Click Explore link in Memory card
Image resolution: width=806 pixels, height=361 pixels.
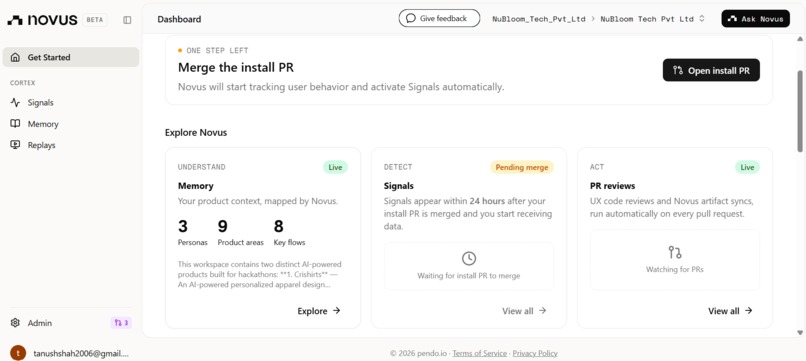pos(319,311)
